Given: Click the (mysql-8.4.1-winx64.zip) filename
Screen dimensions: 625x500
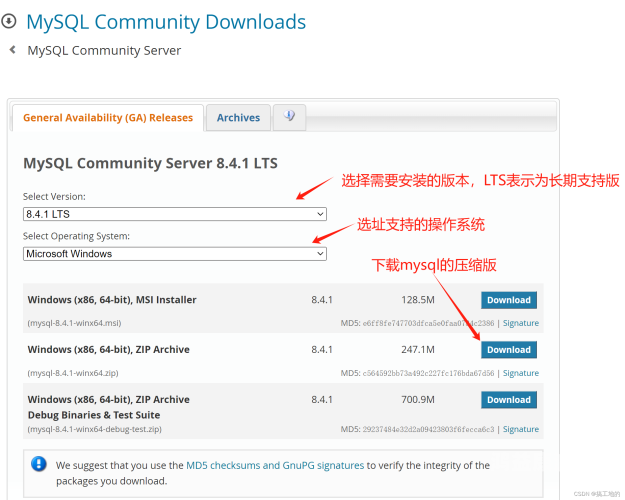Looking at the screenshot, I should [73, 373].
